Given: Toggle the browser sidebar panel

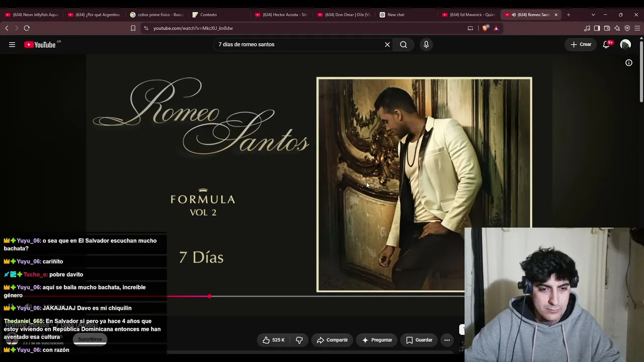Looking at the screenshot, I should tap(597, 28).
